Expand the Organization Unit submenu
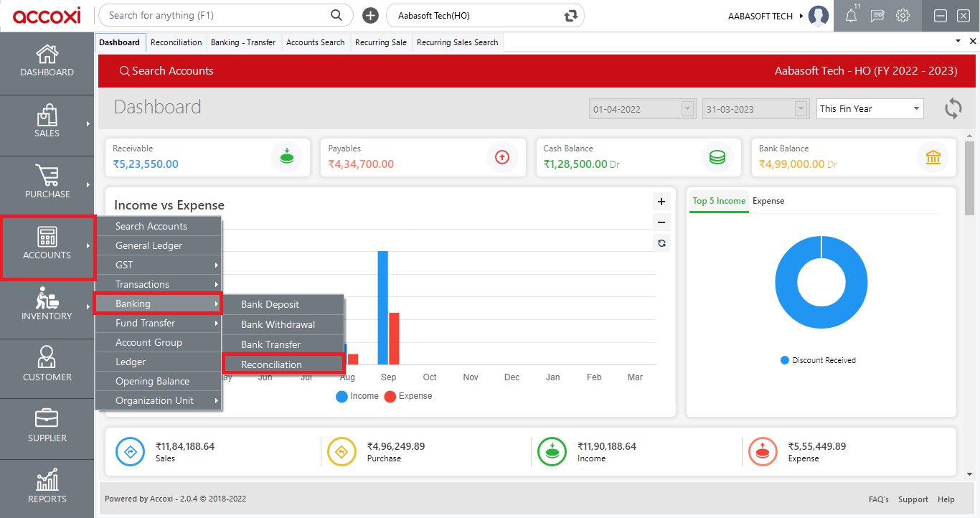 pos(158,400)
